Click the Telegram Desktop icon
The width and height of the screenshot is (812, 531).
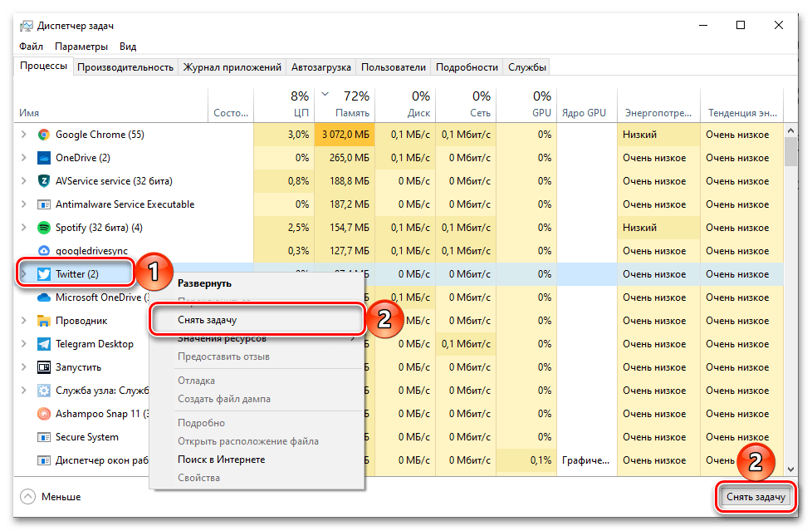(x=44, y=344)
